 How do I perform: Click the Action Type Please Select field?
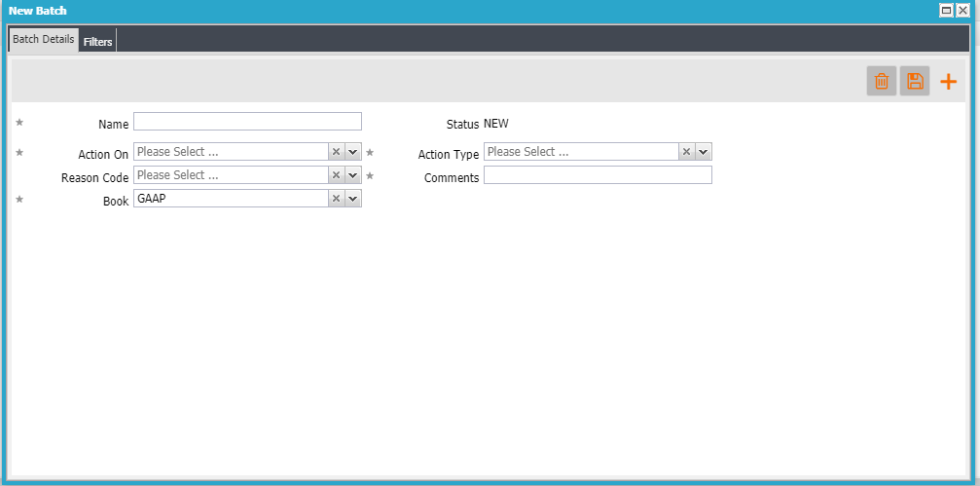tap(580, 152)
